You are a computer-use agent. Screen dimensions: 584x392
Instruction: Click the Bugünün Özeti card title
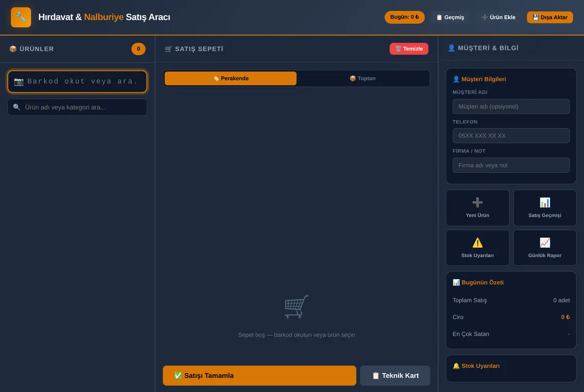(x=478, y=283)
